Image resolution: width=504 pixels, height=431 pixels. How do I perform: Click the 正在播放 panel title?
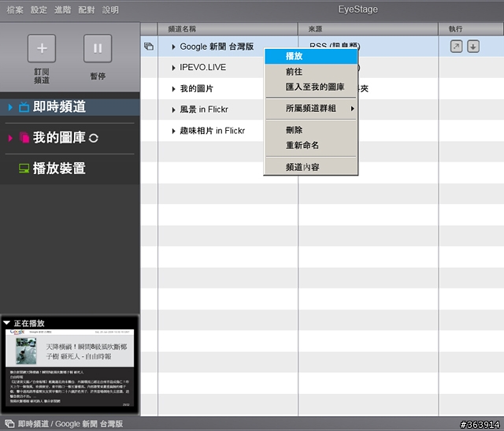pyautogui.click(x=29, y=323)
